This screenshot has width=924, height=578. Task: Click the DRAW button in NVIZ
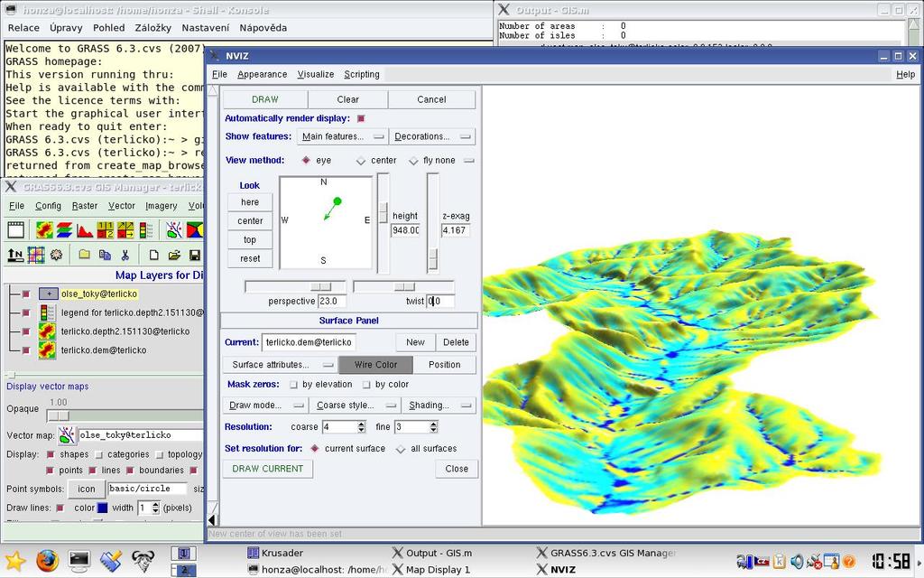265,99
